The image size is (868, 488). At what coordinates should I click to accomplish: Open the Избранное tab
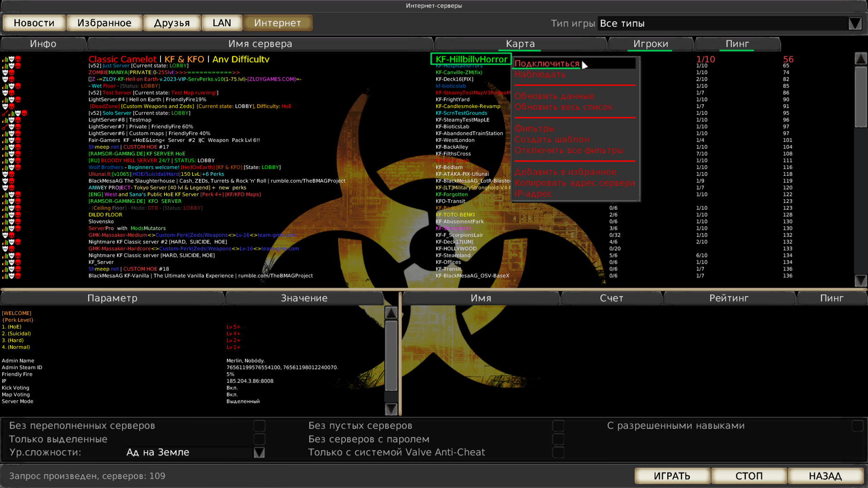104,23
